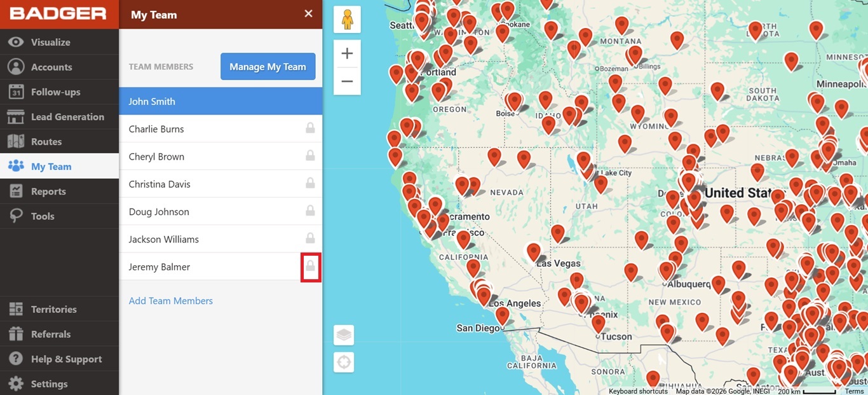
Task: Zoom in on the map
Action: pos(347,53)
